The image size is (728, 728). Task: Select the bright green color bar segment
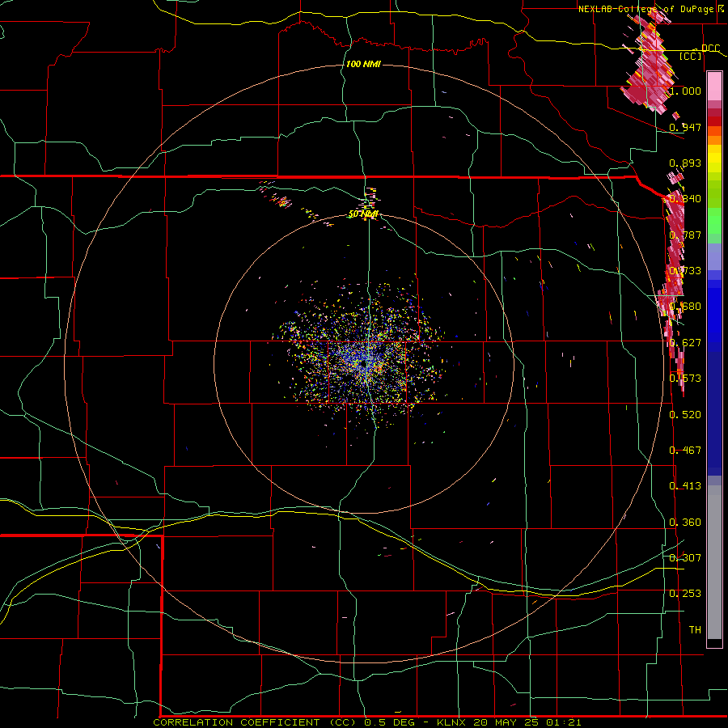714,221
